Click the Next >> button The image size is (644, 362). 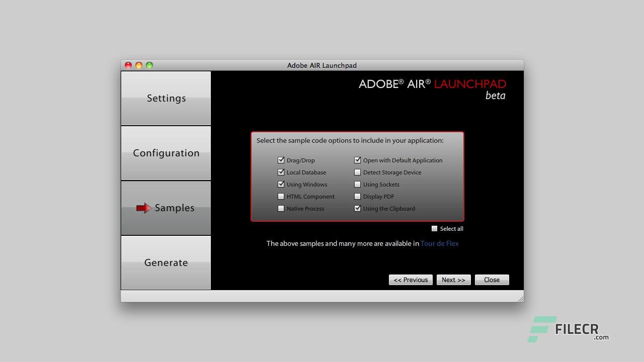click(454, 280)
